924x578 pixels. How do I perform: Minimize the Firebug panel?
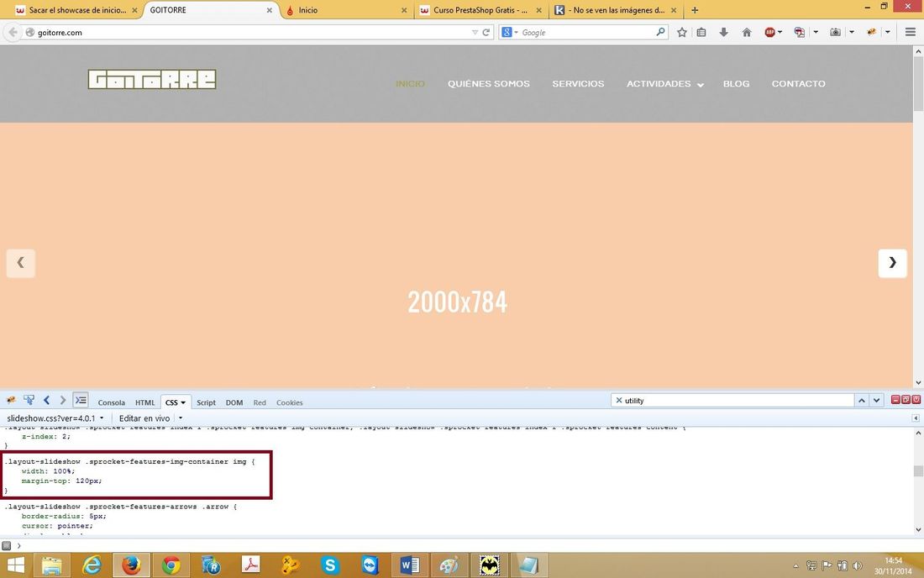(895, 399)
